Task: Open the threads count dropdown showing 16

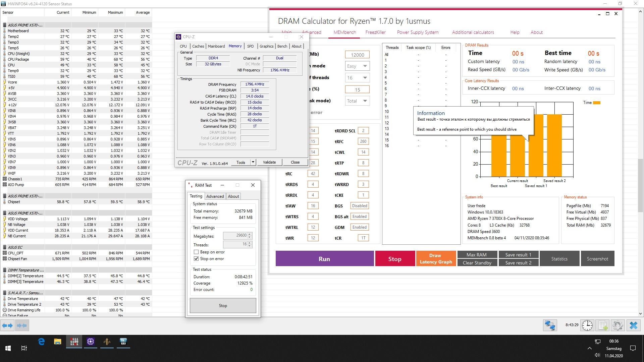Action: [357, 78]
